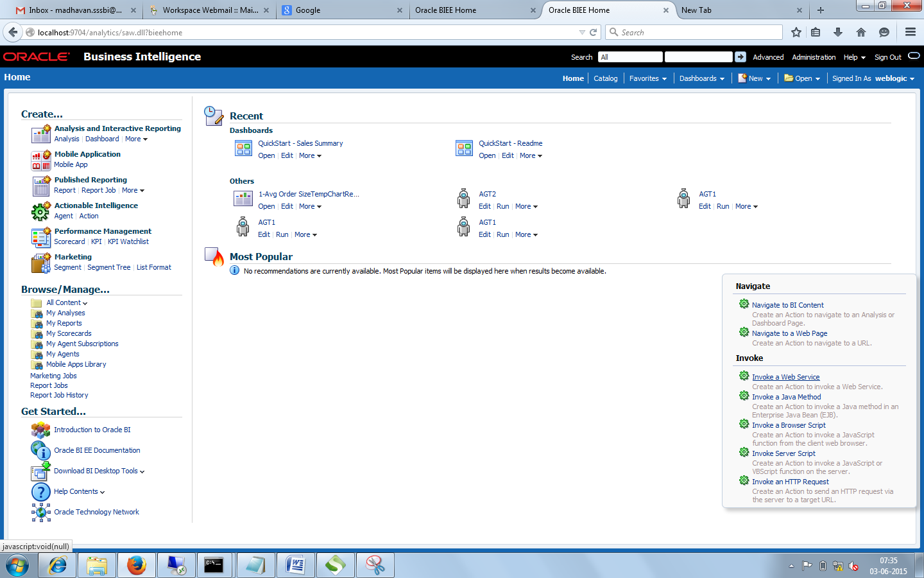Click the Help Contents question mark icon

tap(41, 492)
